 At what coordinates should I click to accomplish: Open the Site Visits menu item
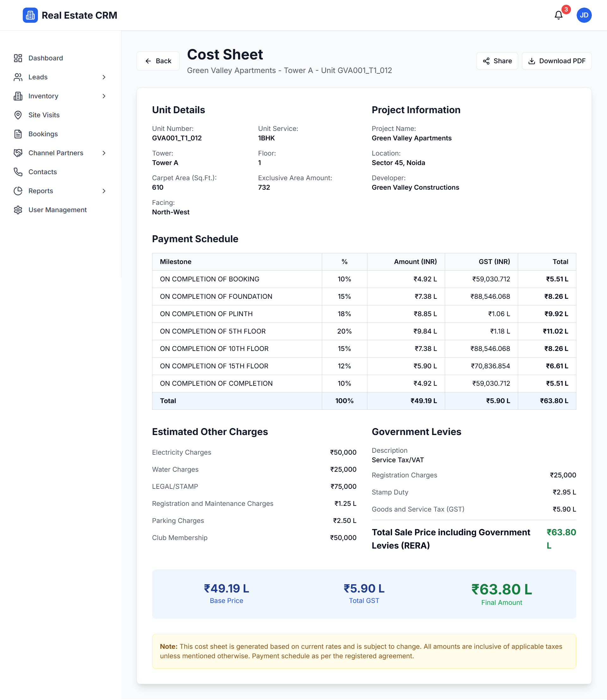click(x=44, y=115)
